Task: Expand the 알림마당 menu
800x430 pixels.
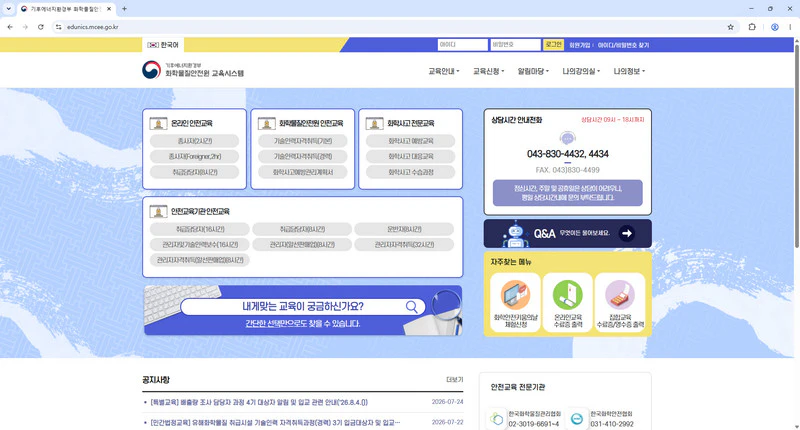Action: (x=533, y=71)
